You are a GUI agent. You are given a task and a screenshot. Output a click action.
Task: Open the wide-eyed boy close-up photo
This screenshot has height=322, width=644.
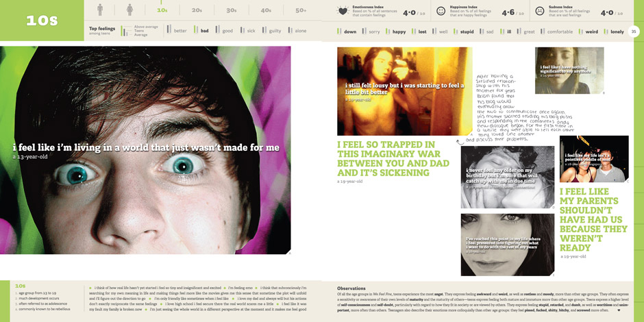(x=145, y=150)
